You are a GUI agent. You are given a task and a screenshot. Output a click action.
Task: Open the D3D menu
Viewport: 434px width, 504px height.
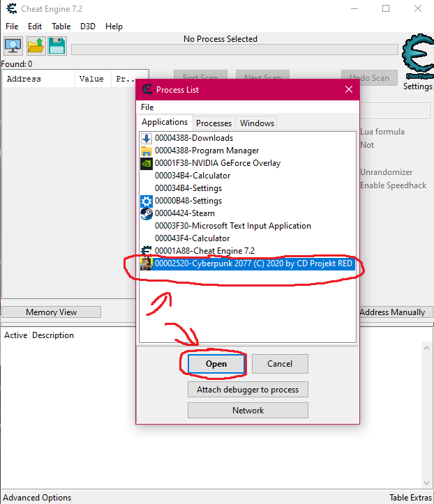(x=87, y=26)
